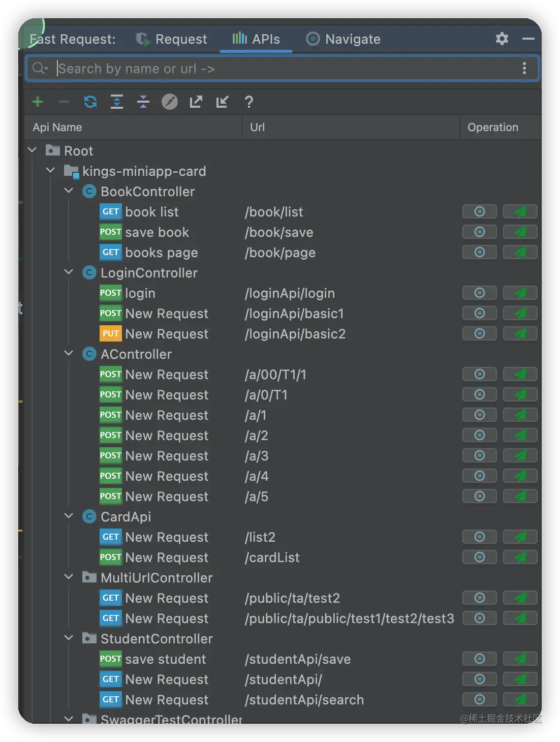The height and width of the screenshot is (742, 560).
Task: Switch to the Navigate tab
Action: [343, 39]
